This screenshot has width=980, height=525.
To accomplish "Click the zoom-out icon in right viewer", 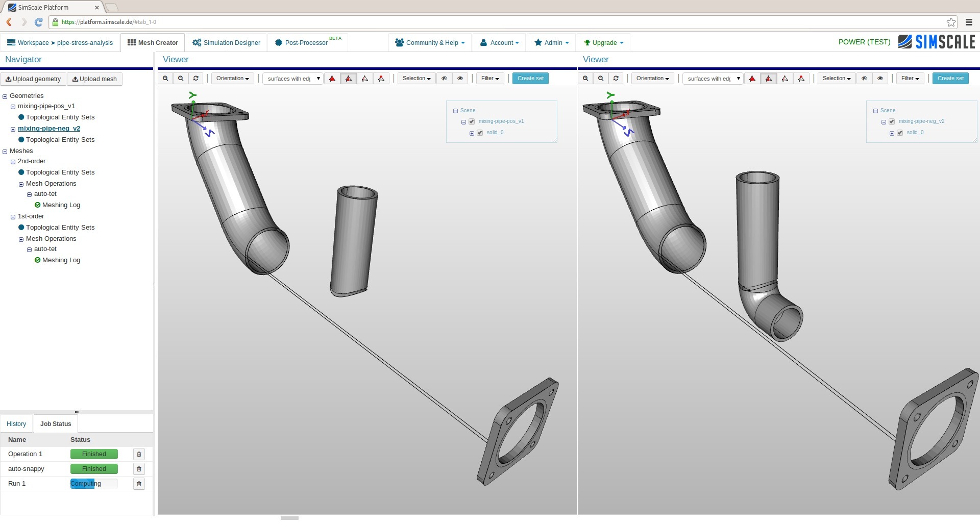I will pos(600,78).
